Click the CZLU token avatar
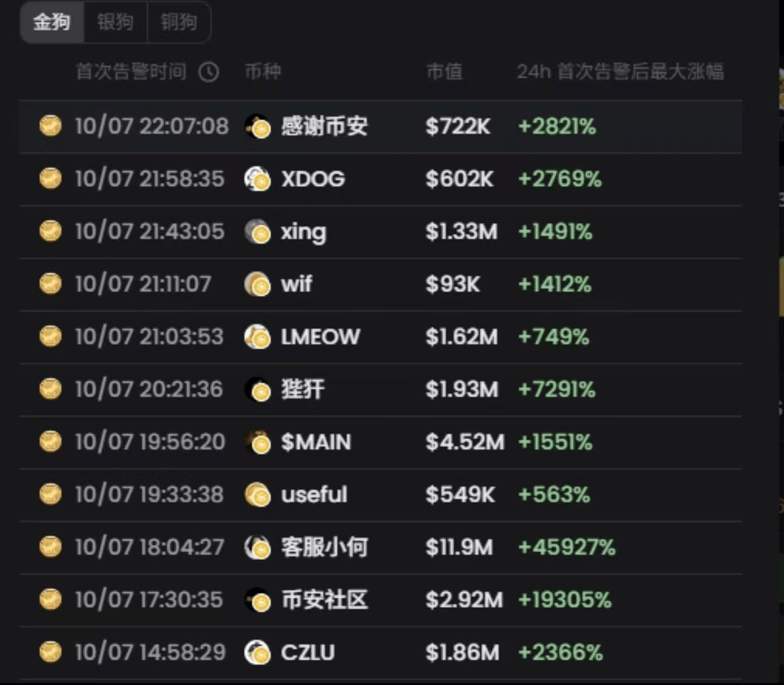The height and width of the screenshot is (685, 784). [257, 653]
